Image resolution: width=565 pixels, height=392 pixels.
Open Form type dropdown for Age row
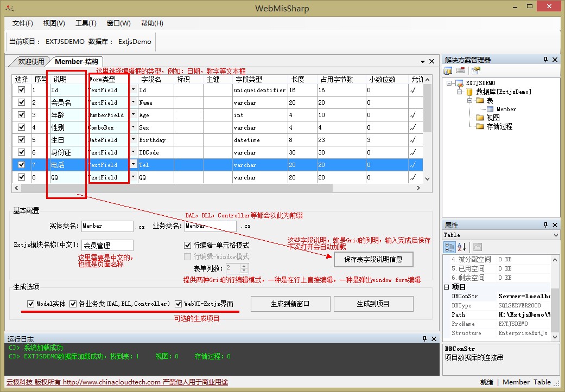coord(133,115)
